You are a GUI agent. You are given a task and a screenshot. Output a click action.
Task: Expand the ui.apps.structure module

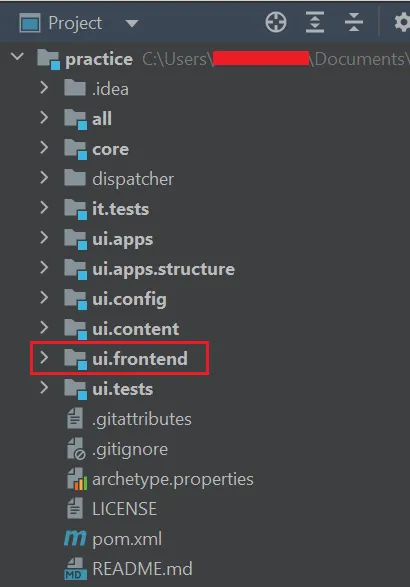[44, 268]
